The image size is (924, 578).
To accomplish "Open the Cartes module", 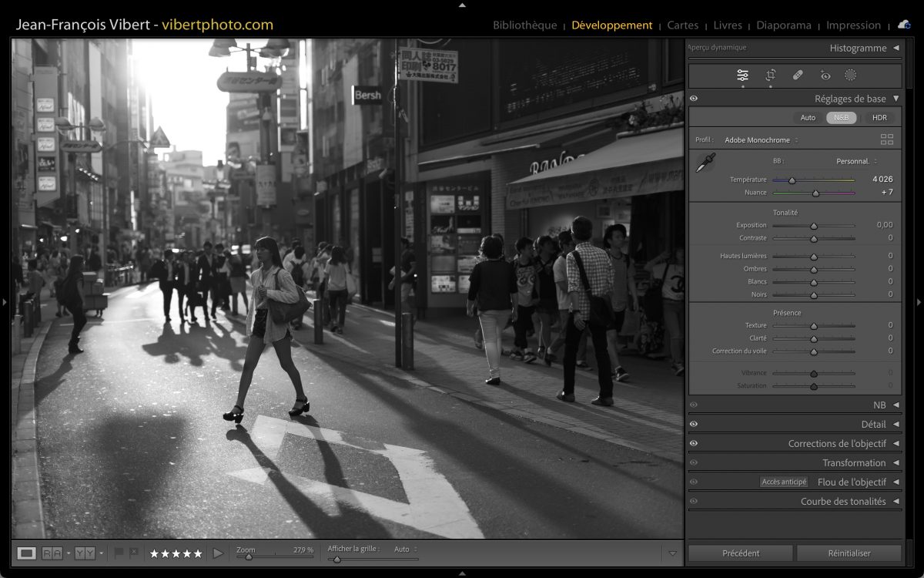I will pyautogui.click(x=682, y=25).
